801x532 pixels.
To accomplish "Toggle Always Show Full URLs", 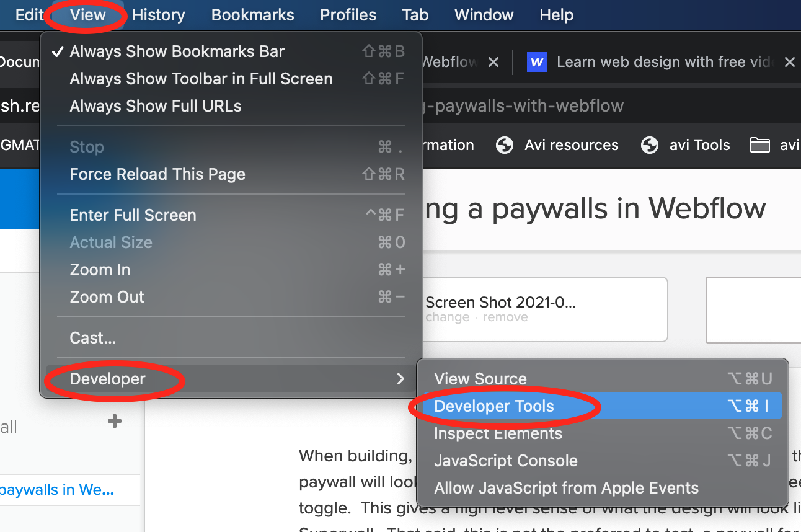I will pyautogui.click(x=231, y=106).
